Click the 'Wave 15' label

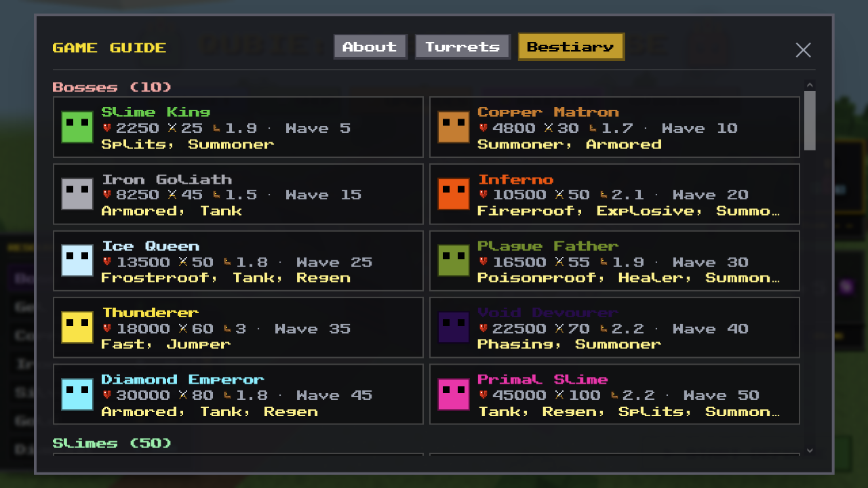(x=323, y=195)
